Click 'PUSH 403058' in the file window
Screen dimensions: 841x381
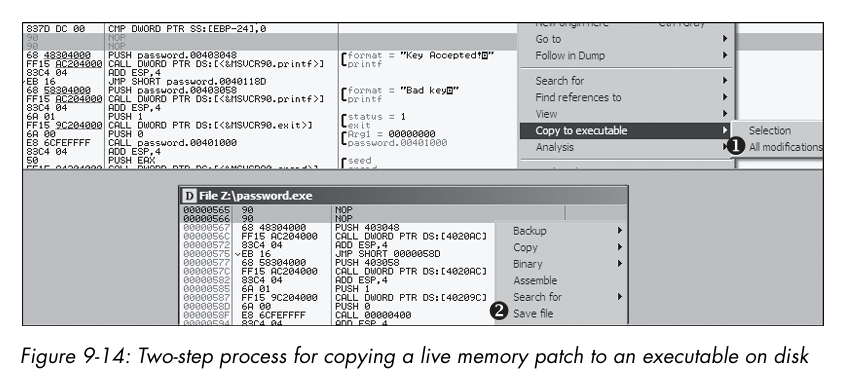(x=367, y=262)
